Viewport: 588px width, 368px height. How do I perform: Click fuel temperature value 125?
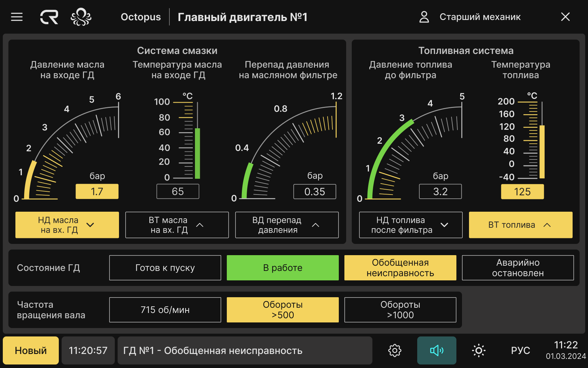523,192
